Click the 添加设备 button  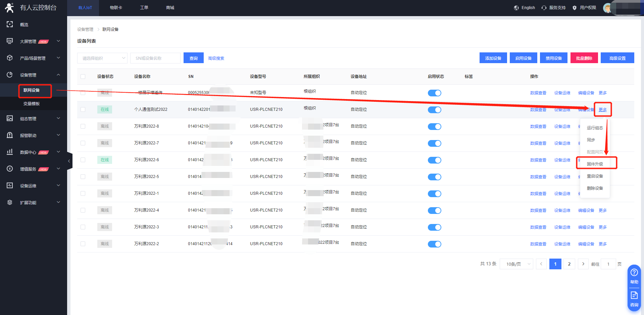point(493,58)
